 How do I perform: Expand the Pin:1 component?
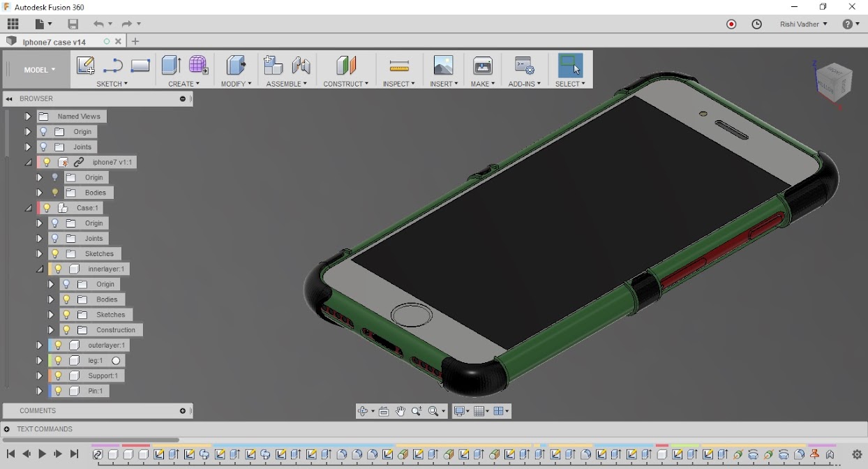[39, 391]
